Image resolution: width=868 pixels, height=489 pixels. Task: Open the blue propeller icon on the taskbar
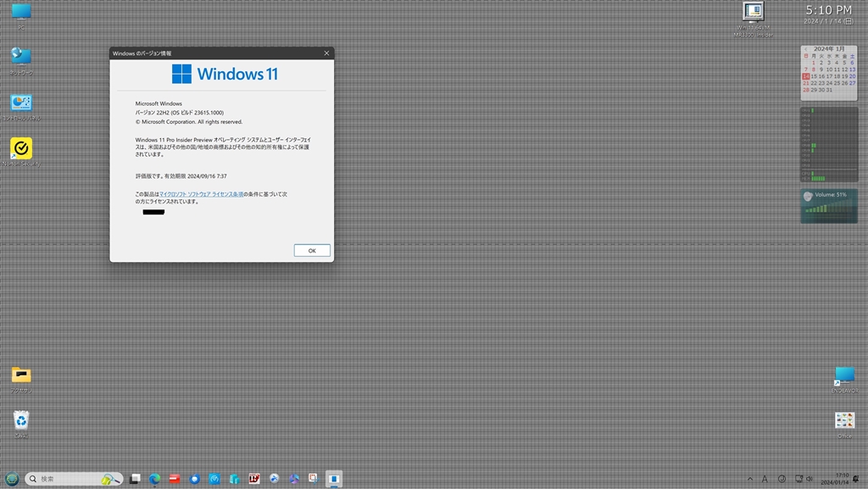pyautogui.click(x=274, y=479)
